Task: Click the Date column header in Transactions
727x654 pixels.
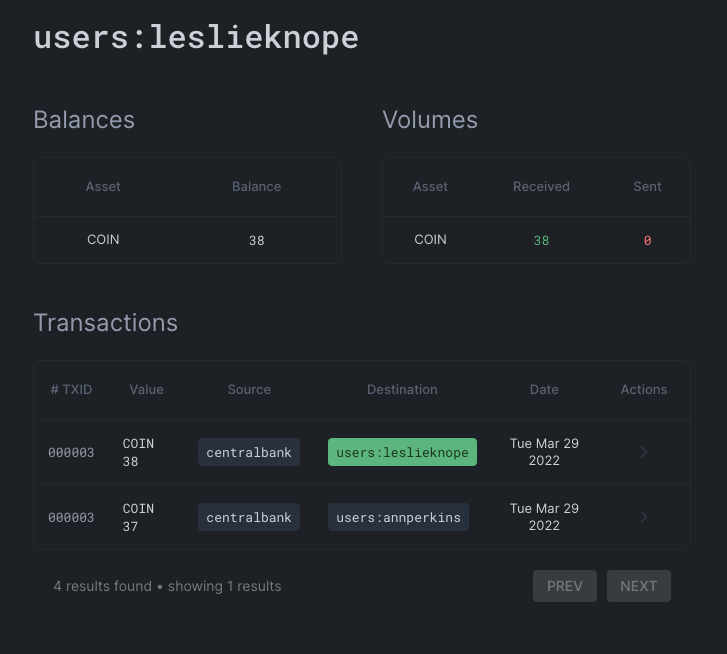Action: click(x=544, y=389)
